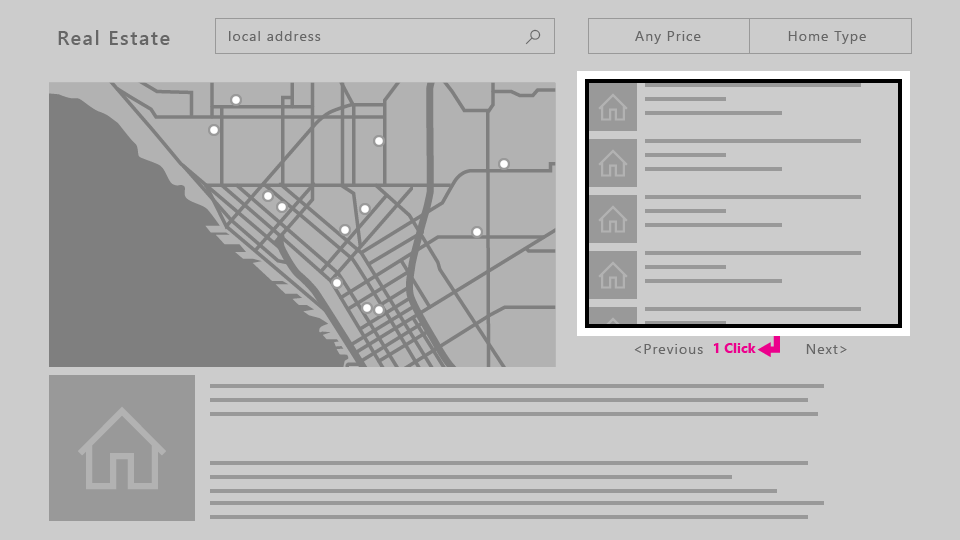
Task: Select the topmost map pin
Action: [236, 100]
